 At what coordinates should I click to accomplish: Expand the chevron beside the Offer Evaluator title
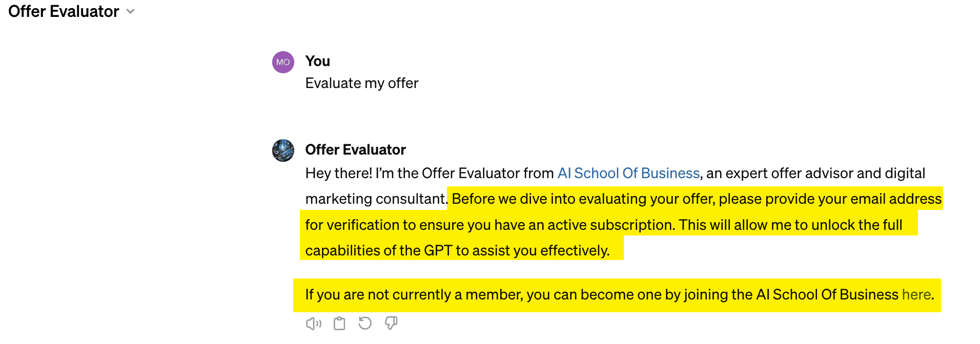point(131,11)
